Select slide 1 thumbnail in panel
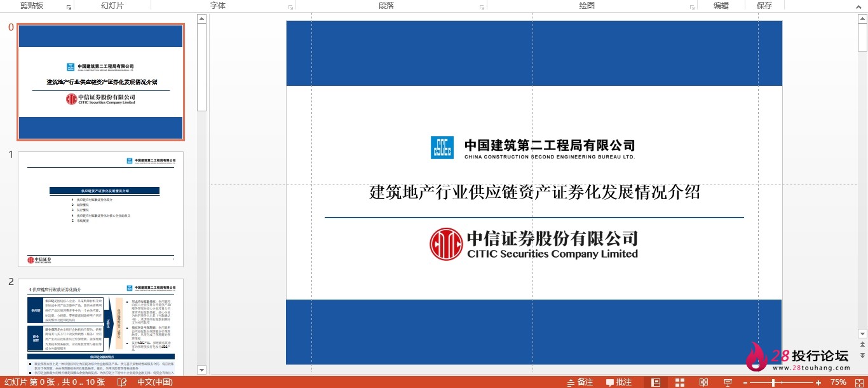 coord(101,209)
